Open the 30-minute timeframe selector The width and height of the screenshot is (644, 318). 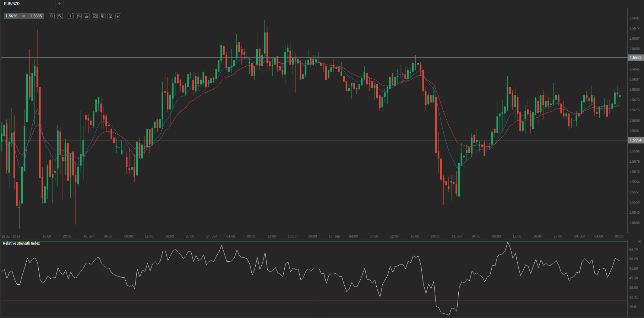tap(71, 16)
